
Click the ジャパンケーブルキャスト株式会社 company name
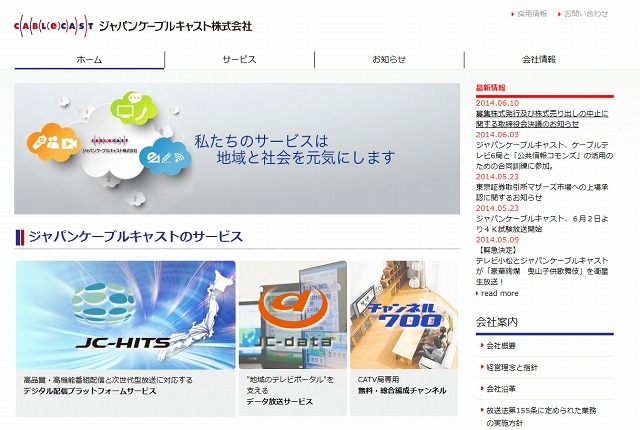click(176, 26)
